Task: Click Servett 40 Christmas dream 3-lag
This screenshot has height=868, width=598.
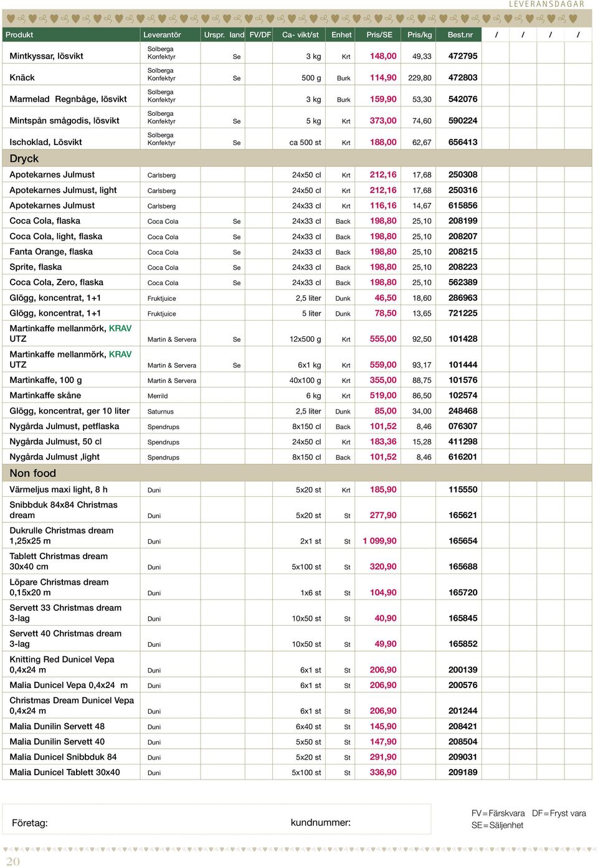Action: tap(65, 639)
